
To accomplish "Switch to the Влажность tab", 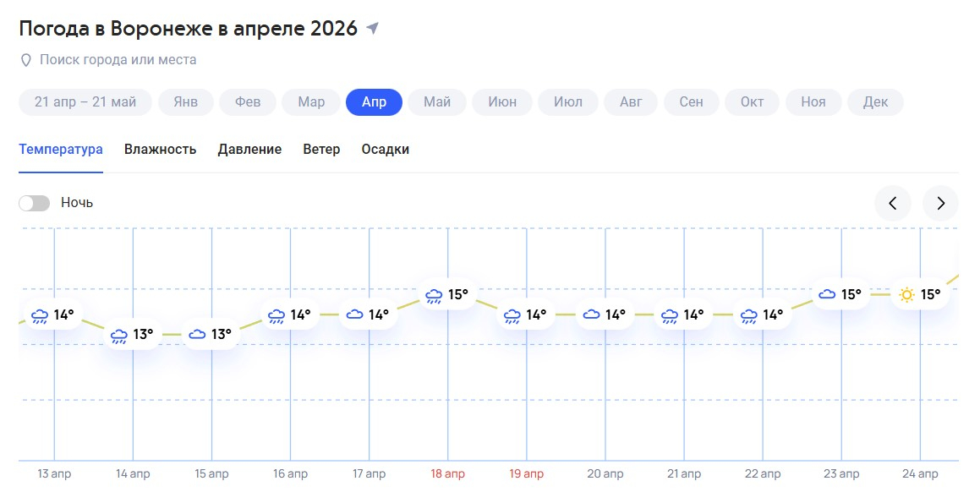I will coord(160,150).
